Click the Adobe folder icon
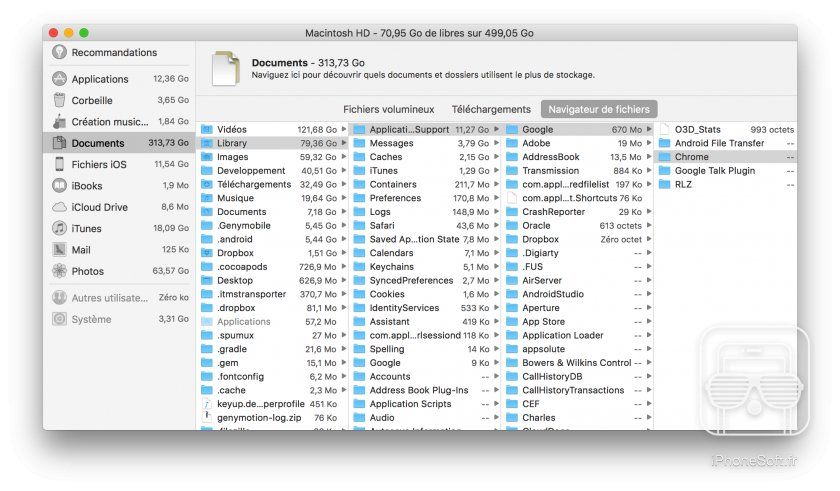Image resolution: width=840 pixels, height=491 pixels. [x=512, y=143]
